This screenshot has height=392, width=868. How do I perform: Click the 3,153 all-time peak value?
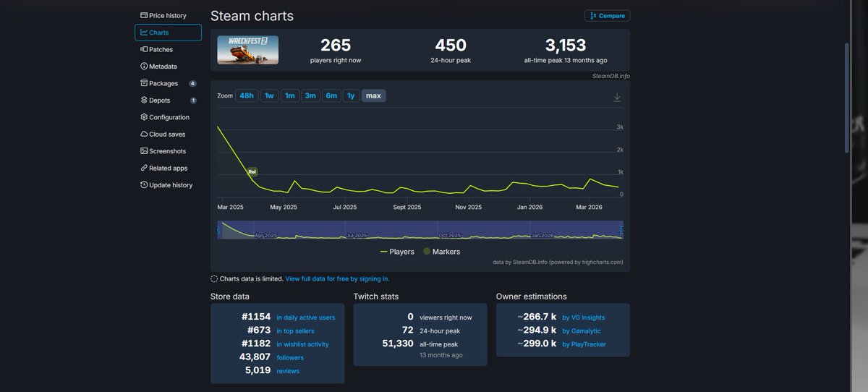pos(566,46)
